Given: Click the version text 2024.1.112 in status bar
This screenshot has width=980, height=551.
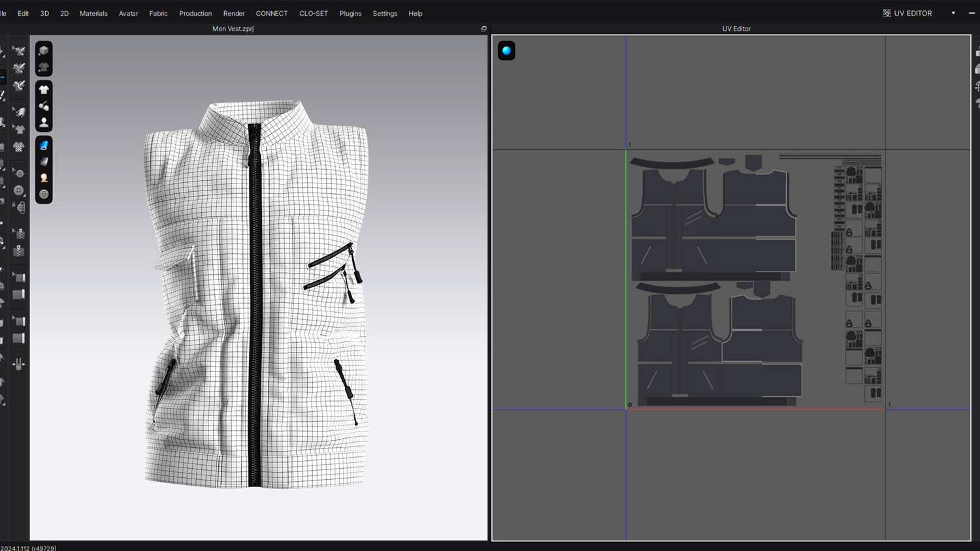Looking at the screenshot, I should point(29,548).
